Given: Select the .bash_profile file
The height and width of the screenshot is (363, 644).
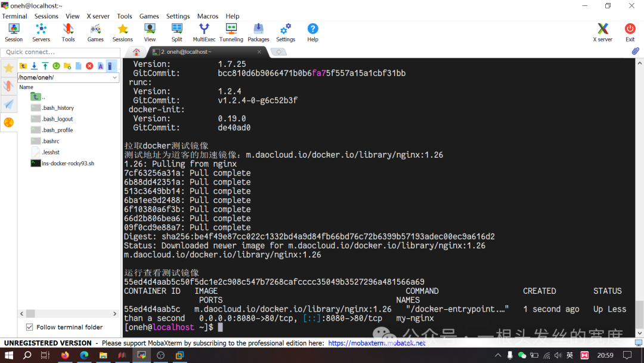Looking at the screenshot, I should tap(52, 130).
